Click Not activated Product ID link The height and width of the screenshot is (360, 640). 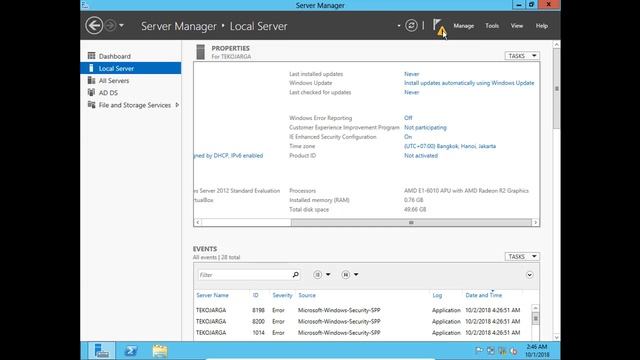(421, 156)
